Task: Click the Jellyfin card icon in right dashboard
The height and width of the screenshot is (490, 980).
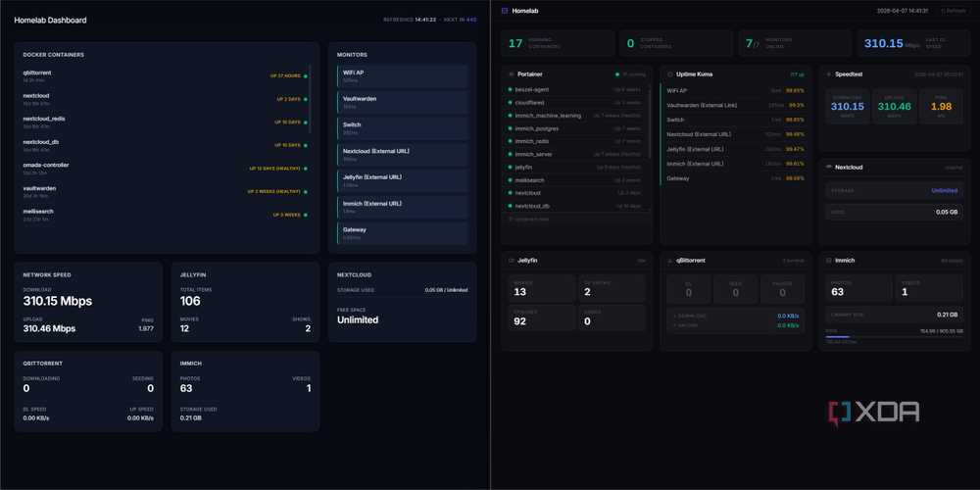Action: (512, 261)
